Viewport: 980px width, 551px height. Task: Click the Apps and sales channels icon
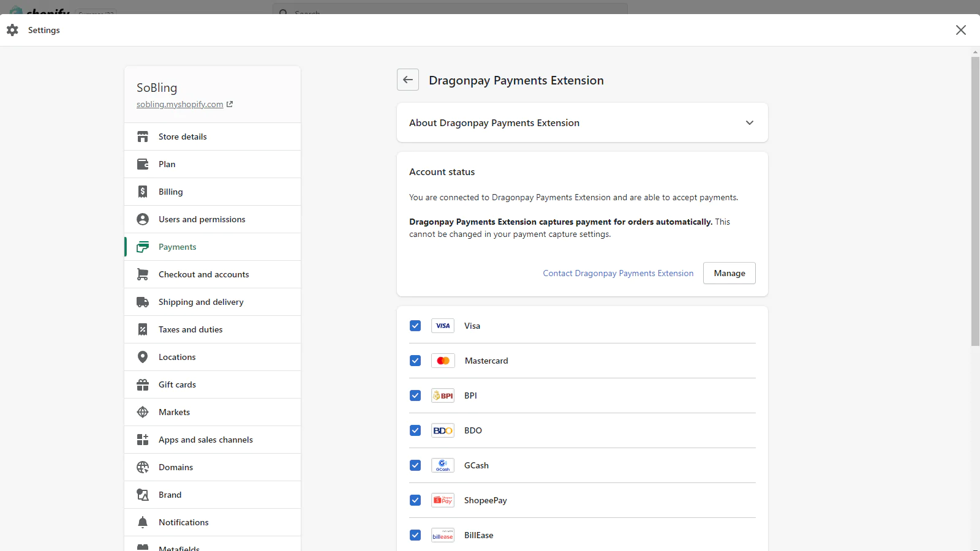tap(143, 440)
